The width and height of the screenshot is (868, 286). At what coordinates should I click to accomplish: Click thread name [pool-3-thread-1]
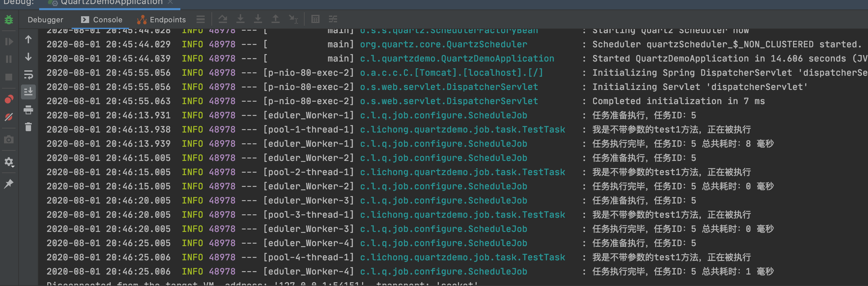tap(309, 215)
